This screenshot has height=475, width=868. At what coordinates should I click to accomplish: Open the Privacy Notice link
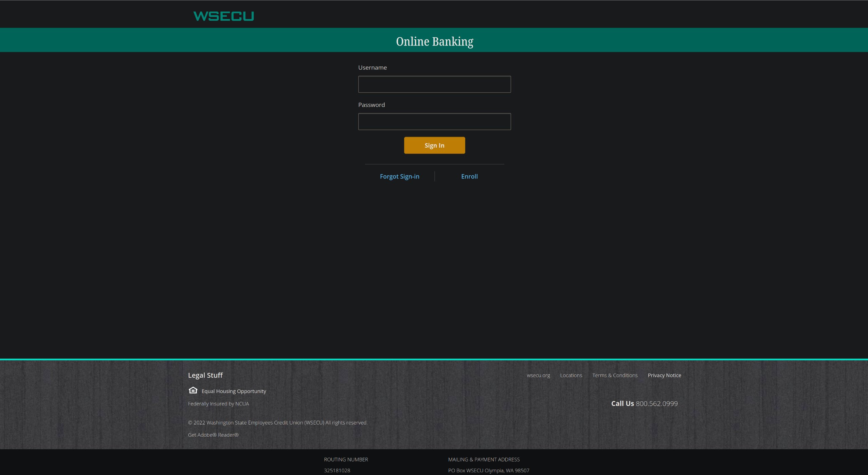pos(664,375)
